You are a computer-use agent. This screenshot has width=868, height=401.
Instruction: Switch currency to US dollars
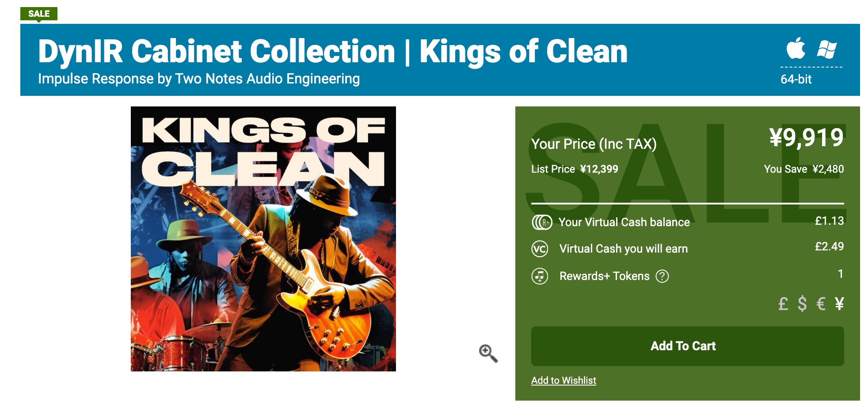tap(802, 304)
